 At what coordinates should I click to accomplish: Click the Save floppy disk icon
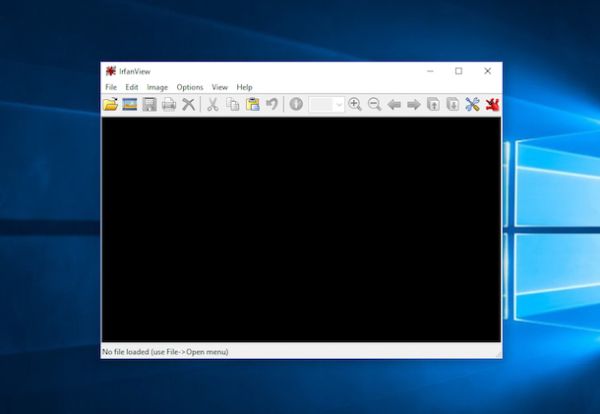pyautogui.click(x=149, y=104)
